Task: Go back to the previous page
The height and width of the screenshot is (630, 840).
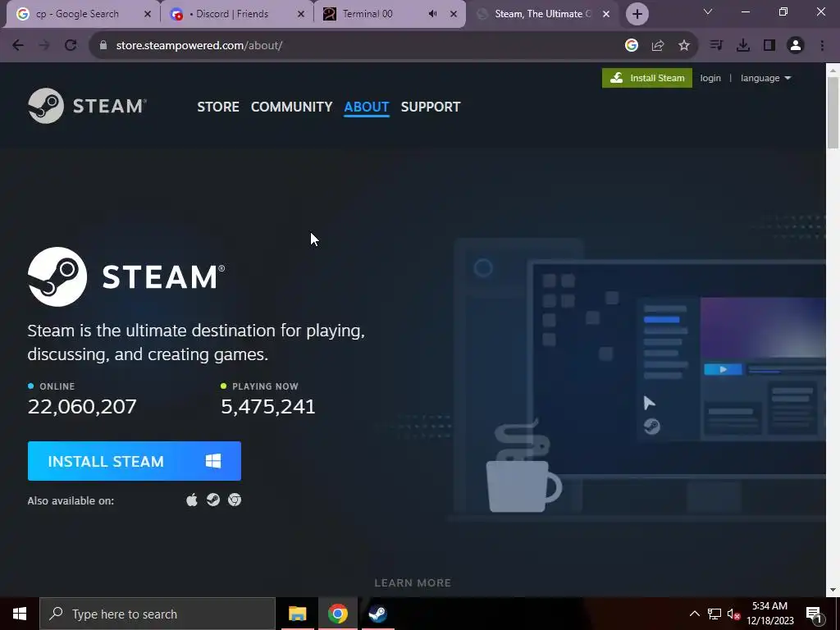Action: [x=18, y=46]
